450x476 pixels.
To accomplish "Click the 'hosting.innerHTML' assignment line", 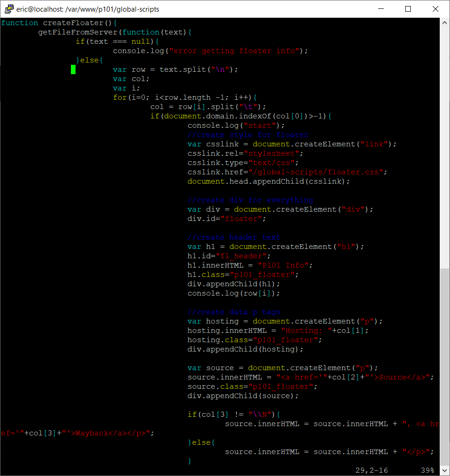I will tap(278, 331).
